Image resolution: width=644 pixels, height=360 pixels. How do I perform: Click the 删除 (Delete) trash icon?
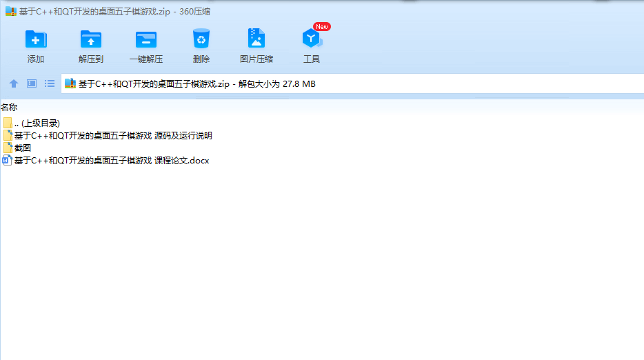point(201,46)
